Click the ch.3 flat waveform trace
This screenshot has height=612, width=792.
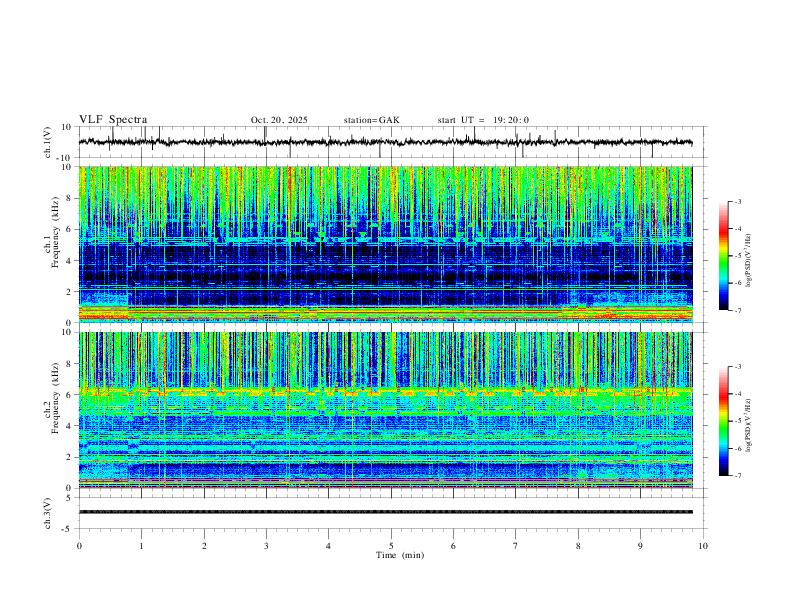tap(385, 512)
